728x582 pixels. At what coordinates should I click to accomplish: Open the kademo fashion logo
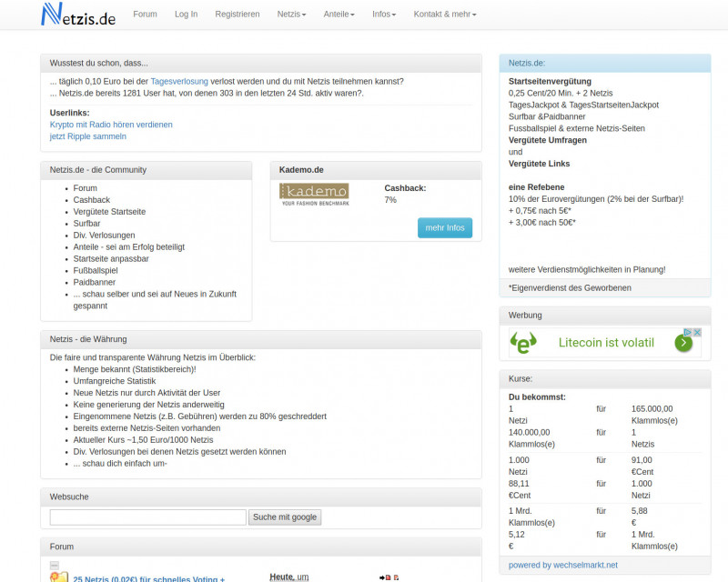click(x=314, y=195)
